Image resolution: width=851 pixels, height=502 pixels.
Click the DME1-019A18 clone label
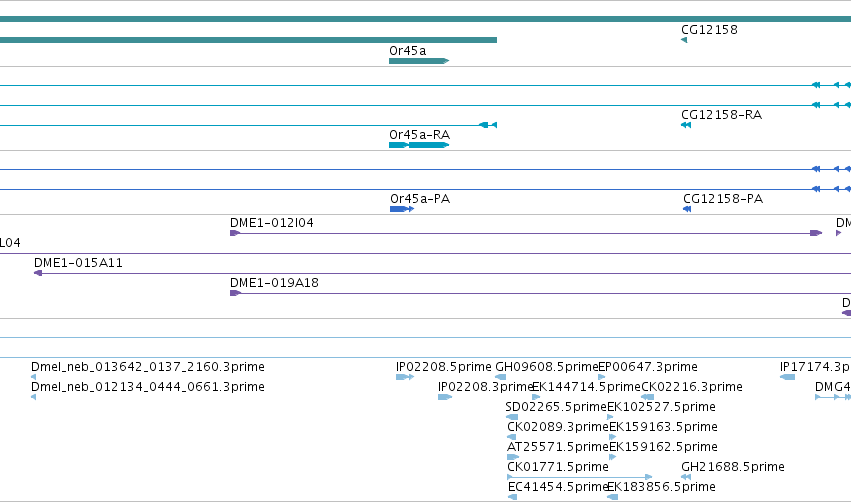coord(274,283)
